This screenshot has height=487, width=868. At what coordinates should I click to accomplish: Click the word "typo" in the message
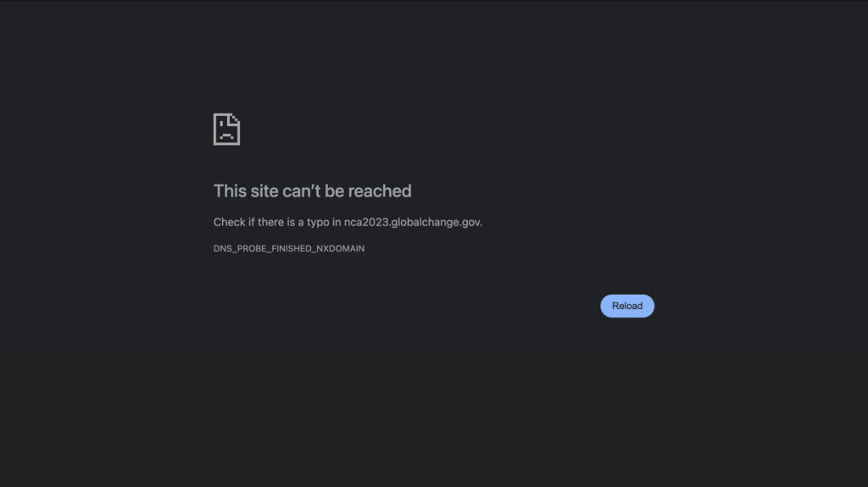coord(318,223)
